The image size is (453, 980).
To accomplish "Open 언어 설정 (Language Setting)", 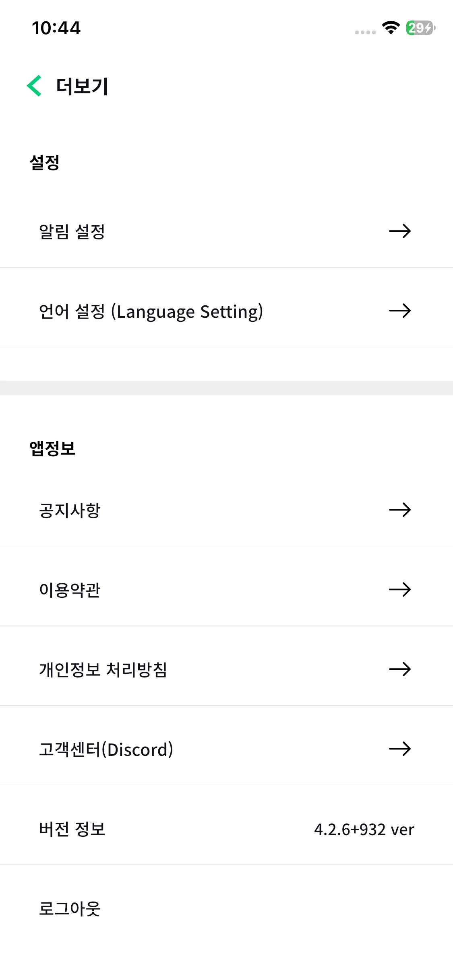I will pyautogui.click(x=151, y=311).
